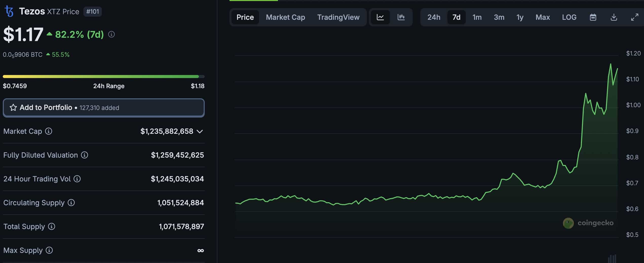Screen dimensions: 644x263
Task: Click the $1.00 y-axis label
Action: coord(633,105)
